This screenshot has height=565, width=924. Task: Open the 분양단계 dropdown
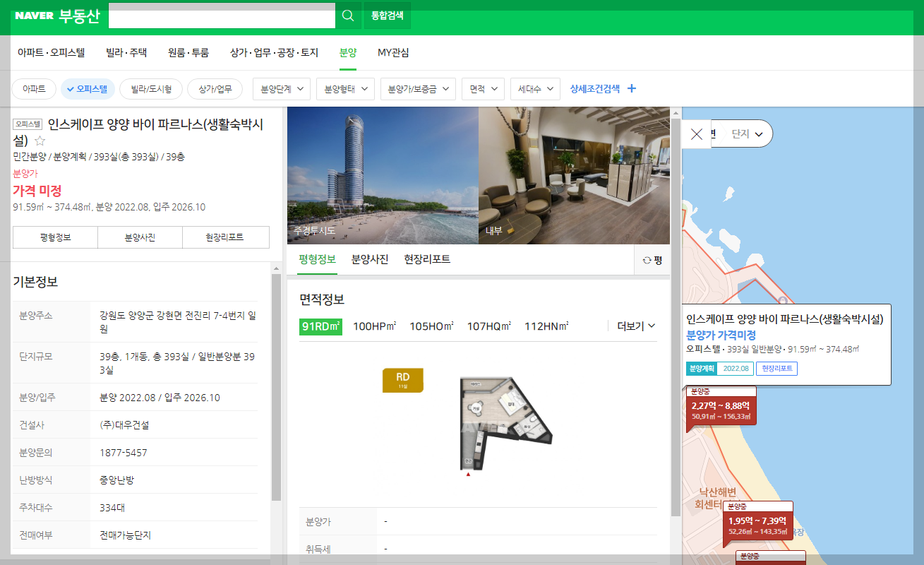pos(282,89)
